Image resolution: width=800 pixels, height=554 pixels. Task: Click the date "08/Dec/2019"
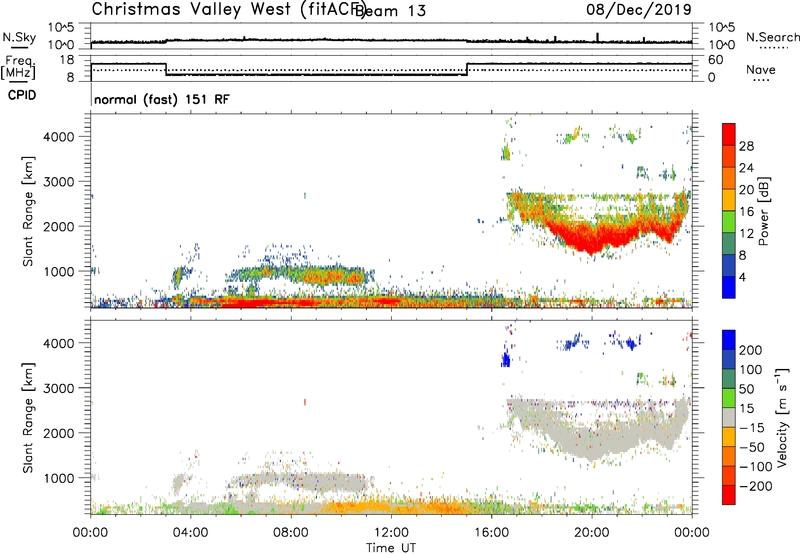[639, 9]
